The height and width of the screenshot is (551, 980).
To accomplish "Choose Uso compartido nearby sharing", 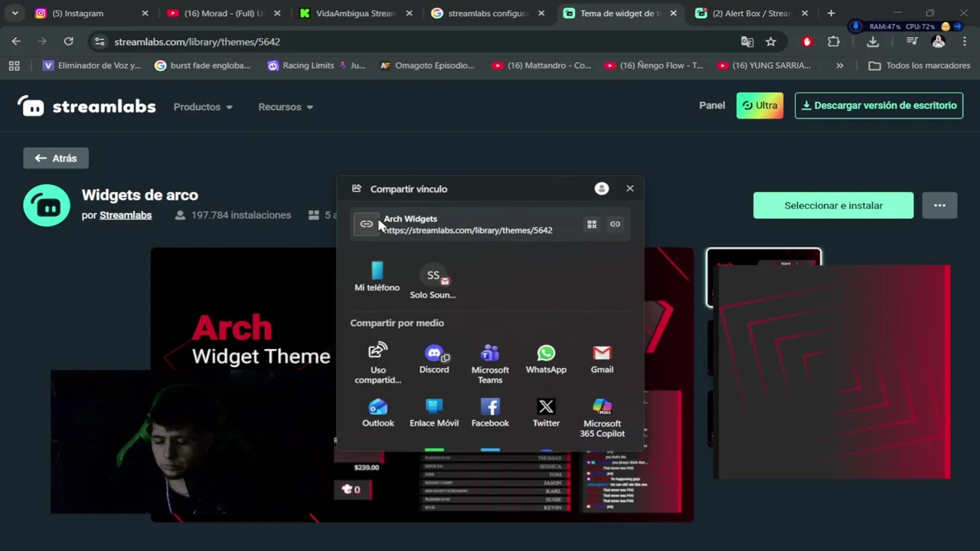I will point(378,364).
